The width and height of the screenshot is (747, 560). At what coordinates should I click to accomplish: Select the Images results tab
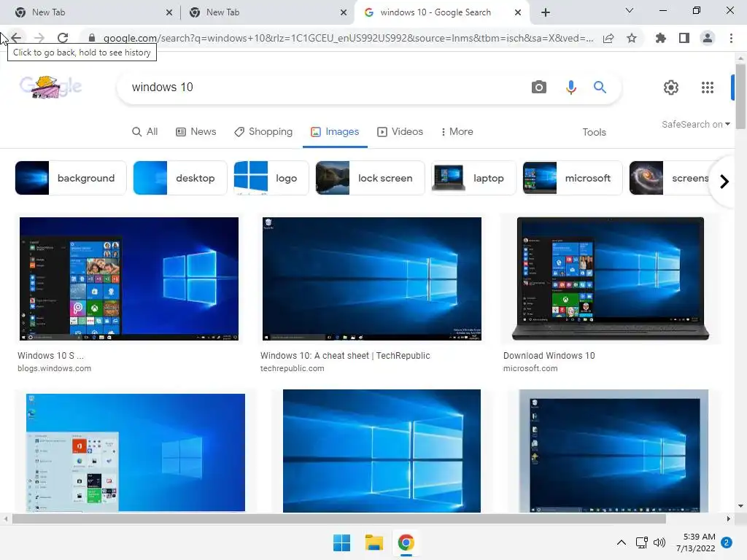[335, 131]
